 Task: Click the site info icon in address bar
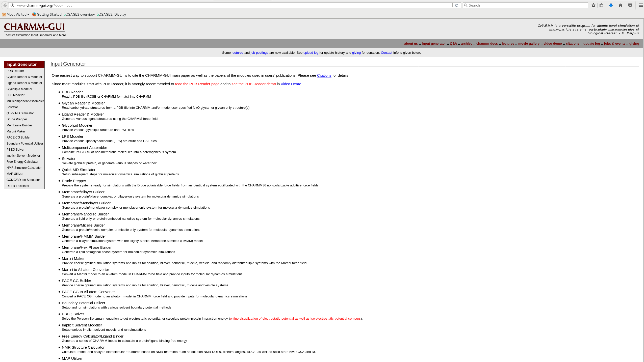[x=12, y=5]
